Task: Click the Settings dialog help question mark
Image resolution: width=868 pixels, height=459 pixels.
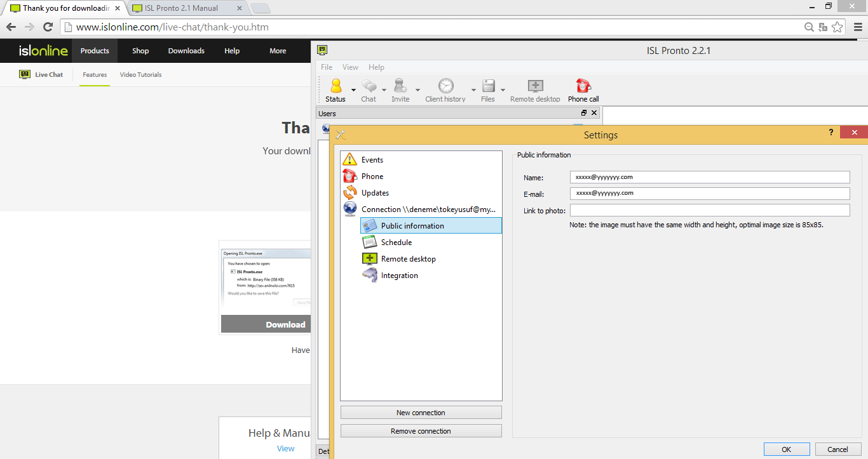Action: coord(831,133)
